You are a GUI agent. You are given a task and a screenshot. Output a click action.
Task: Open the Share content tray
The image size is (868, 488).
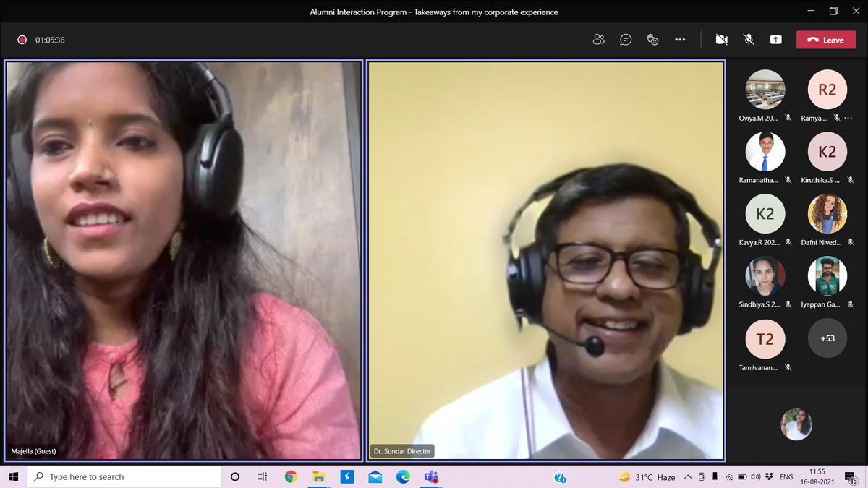click(776, 40)
